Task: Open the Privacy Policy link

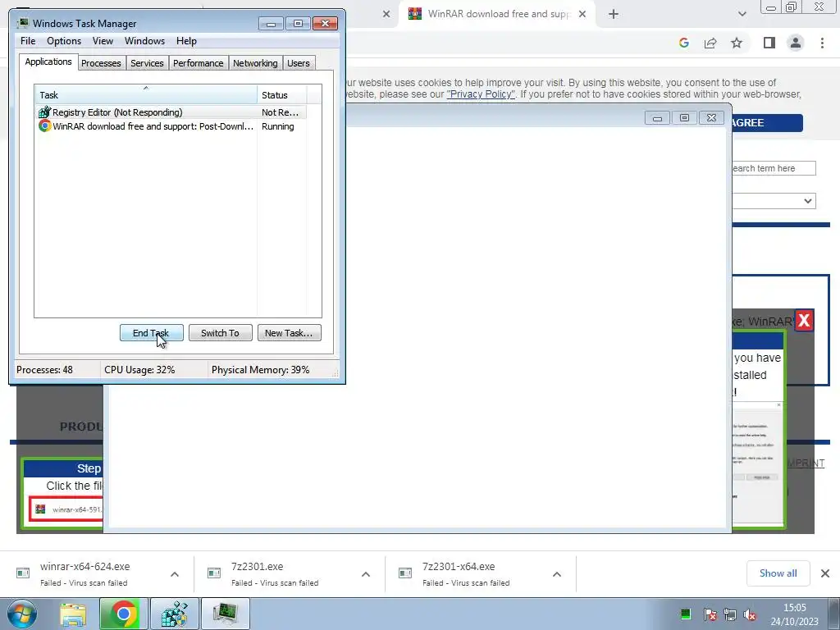Action: tap(481, 94)
